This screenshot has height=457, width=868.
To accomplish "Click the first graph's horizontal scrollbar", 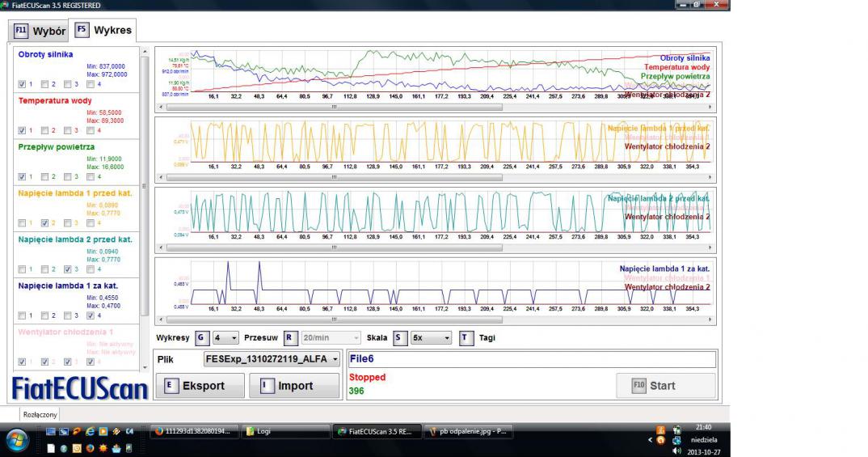I will pyautogui.click(x=334, y=107).
